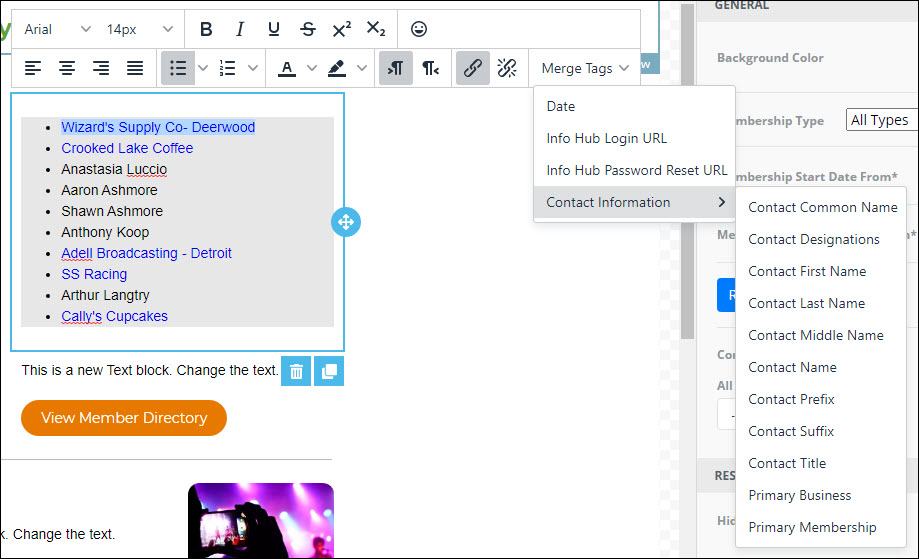Insert Contact Name tag
The image size is (919, 559).
tap(821, 367)
